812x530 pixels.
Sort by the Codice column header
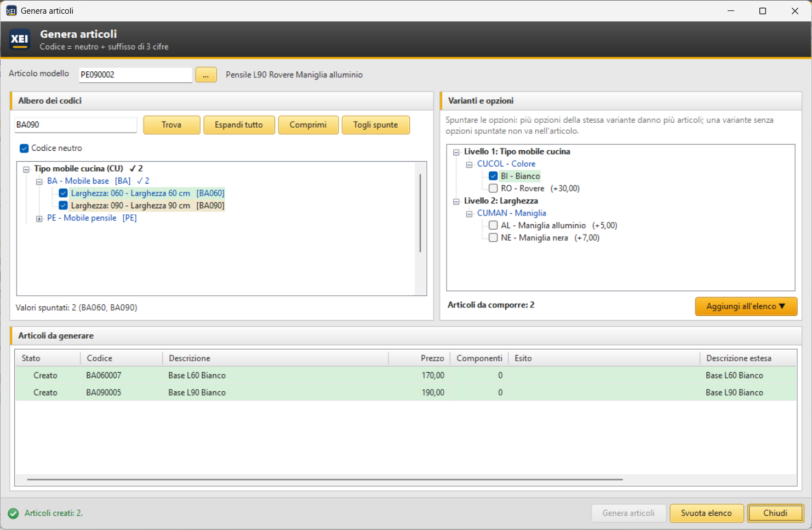(x=121, y=358)
